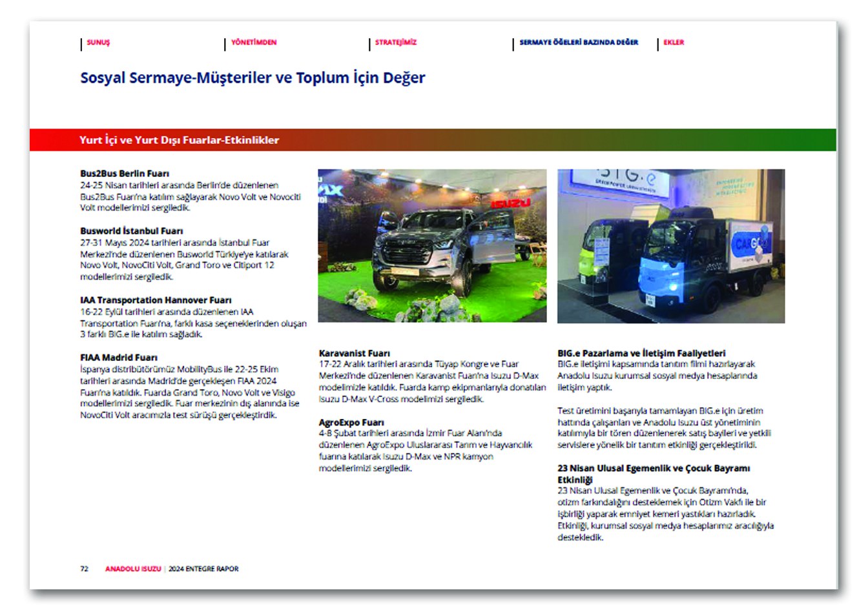This screenshot has height=610, width=868.
Task: Click the Yurt İçi ve Yurt Dışı Fuarlar-Etkinlikler banner
Action: click(x=433, y=140)
